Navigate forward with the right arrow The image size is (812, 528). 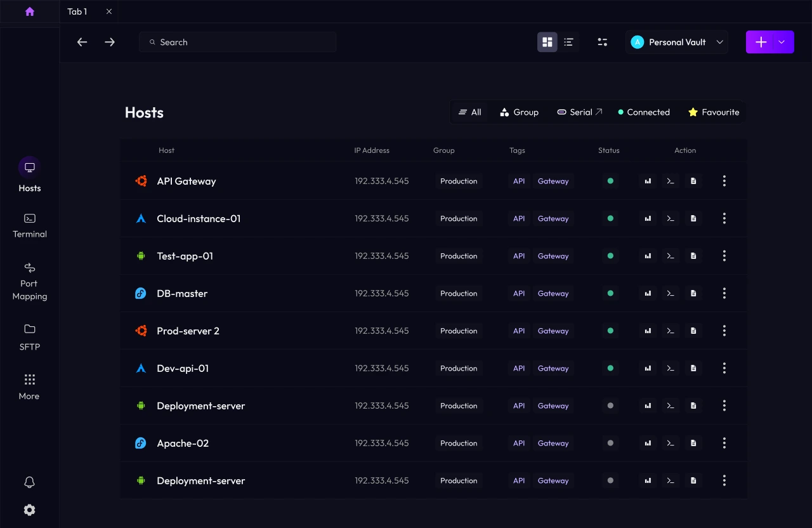click(110, 42)
